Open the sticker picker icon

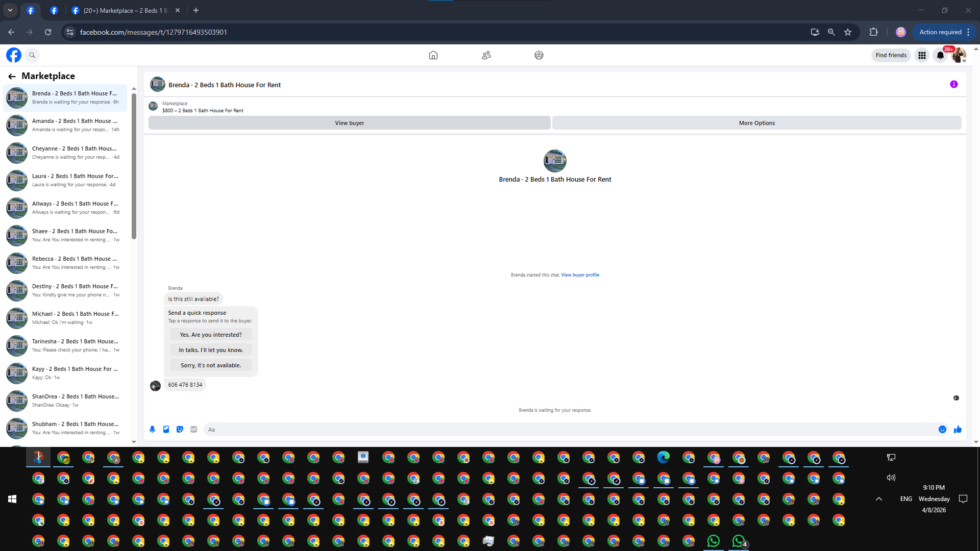pos(180,430)
